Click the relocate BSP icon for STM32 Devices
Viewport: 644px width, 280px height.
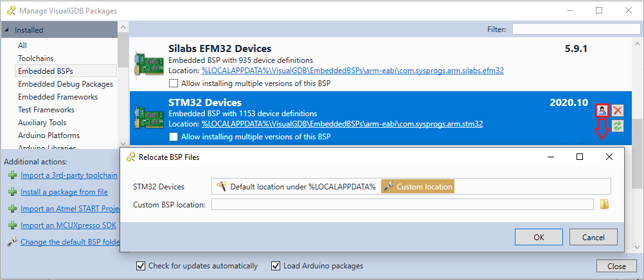602,110
